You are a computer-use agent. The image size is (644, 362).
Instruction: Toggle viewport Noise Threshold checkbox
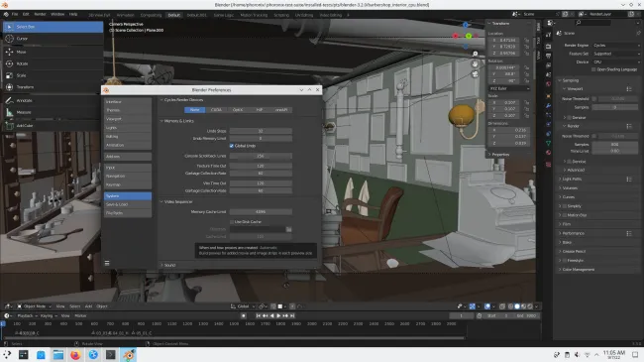(x=594, y=99)
